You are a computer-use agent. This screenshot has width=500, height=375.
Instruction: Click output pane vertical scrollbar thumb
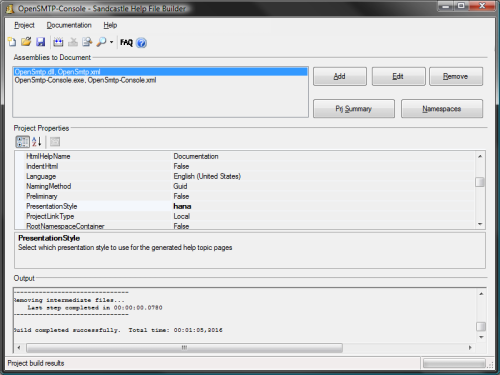(481, 326)
